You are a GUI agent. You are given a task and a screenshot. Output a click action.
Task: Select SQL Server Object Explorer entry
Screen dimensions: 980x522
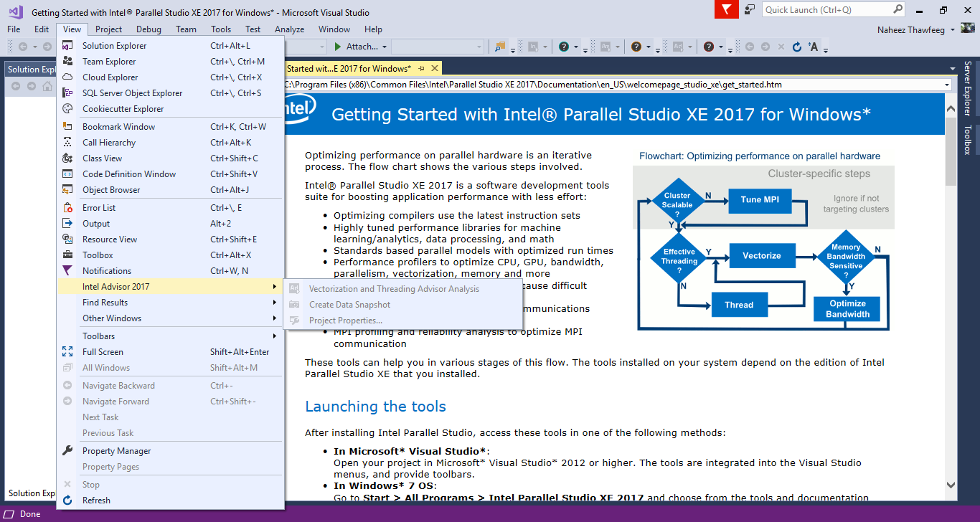pos(170,93)
